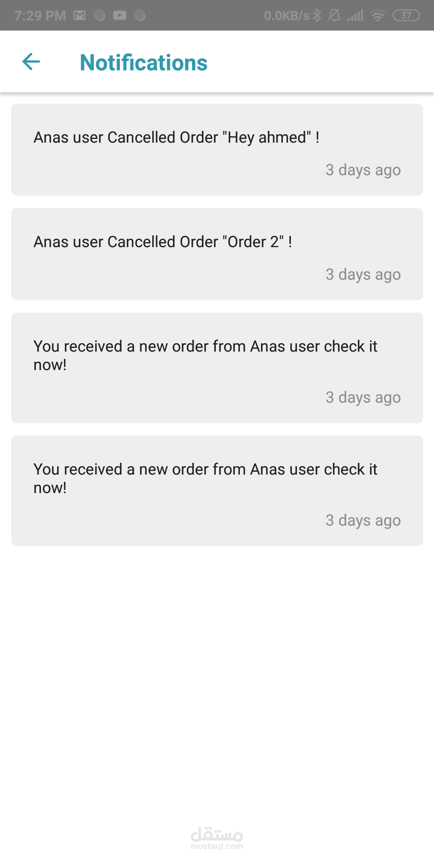This screenshot has width=434, height=868.
Task: Tap the Gmail icon in status bar
Action: [80, 16]
